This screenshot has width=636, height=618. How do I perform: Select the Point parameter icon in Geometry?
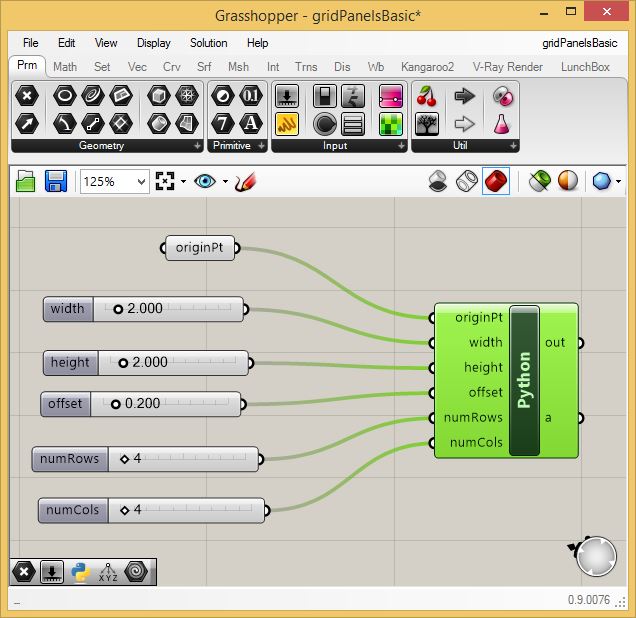[27, 96]
